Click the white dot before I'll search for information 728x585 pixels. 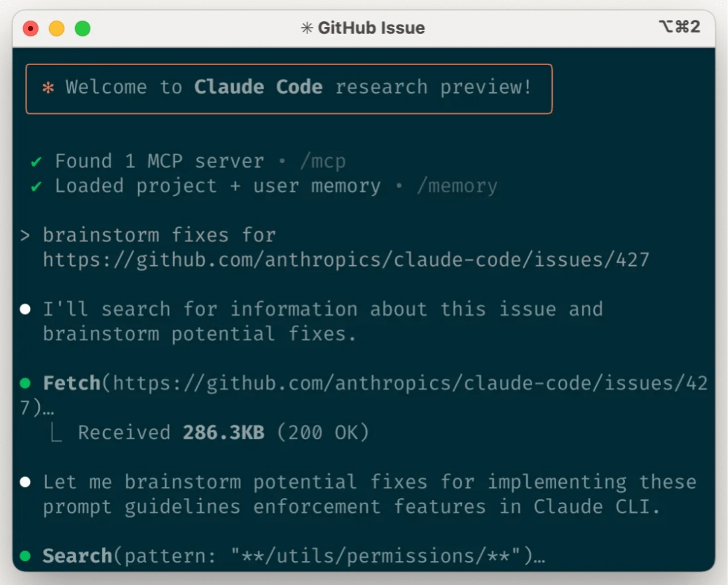[x=24, y=308]
